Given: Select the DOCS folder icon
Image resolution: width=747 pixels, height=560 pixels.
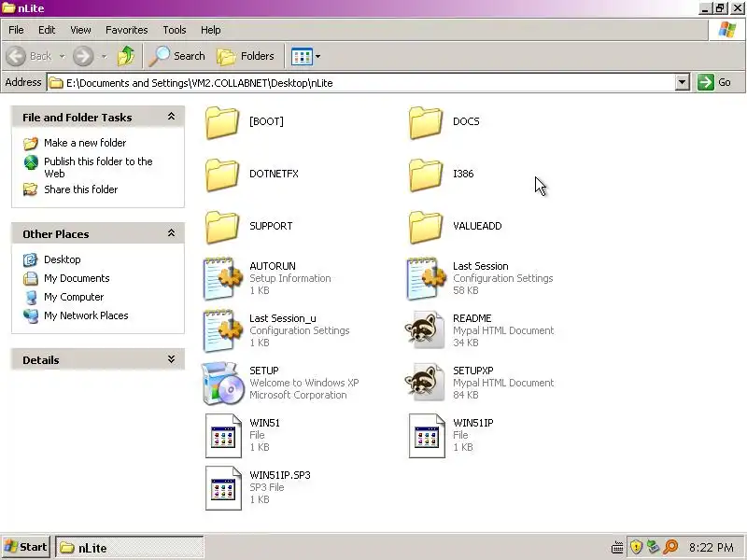Looking at the screenshot, I should 426,122.
